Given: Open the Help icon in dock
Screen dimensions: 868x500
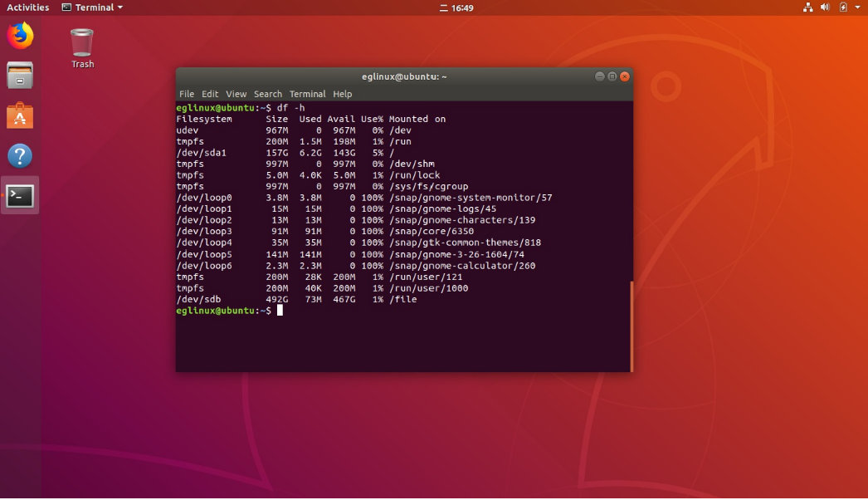Looking at the screenshot, I should (20, 155).
